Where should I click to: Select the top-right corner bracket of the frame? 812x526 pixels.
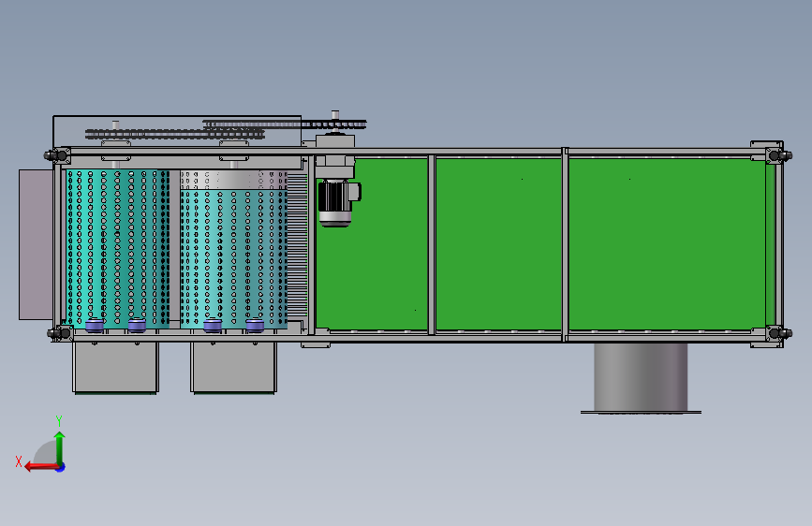pos(775,154)
